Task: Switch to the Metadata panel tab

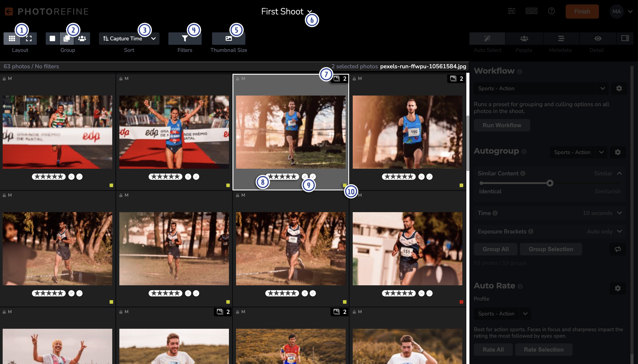Action: pos(561,39)
